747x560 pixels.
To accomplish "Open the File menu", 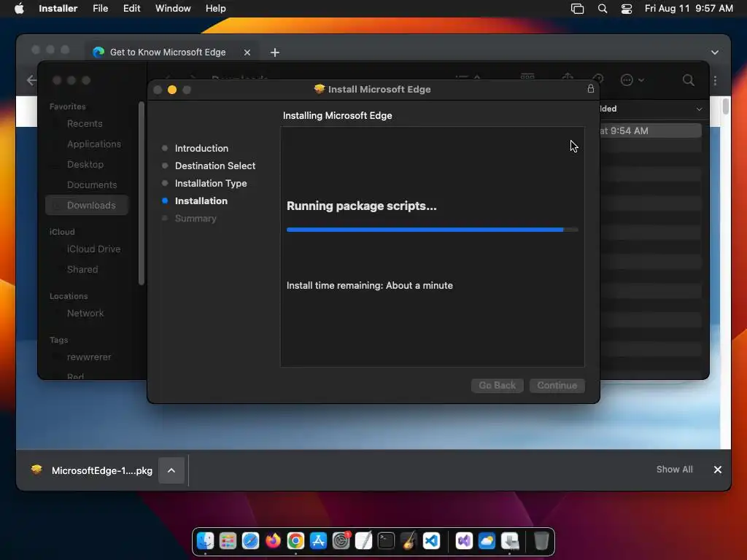I will (x=101, y=9).
